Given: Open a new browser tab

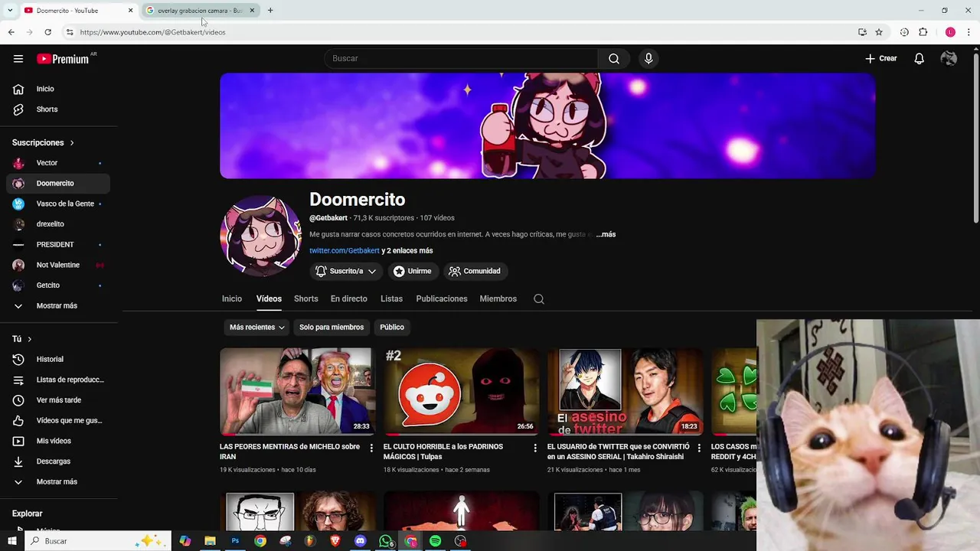Looking at the screenshot, I should click(x=270, y=11).
